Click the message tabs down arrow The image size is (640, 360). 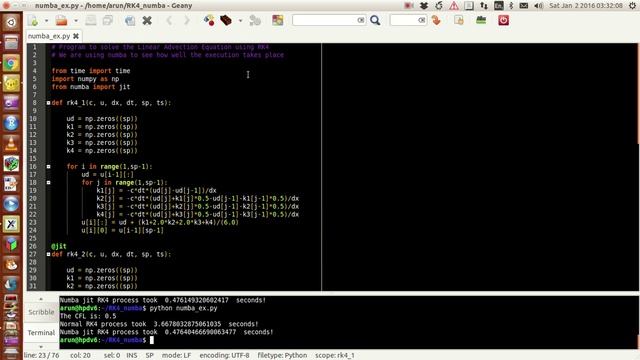(41, 347)
